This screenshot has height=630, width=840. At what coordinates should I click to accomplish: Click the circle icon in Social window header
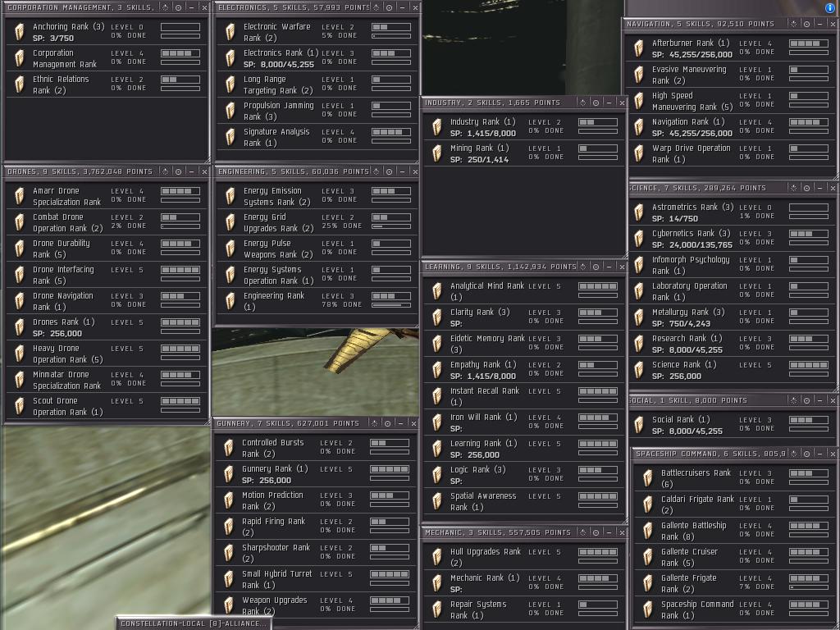807,400
